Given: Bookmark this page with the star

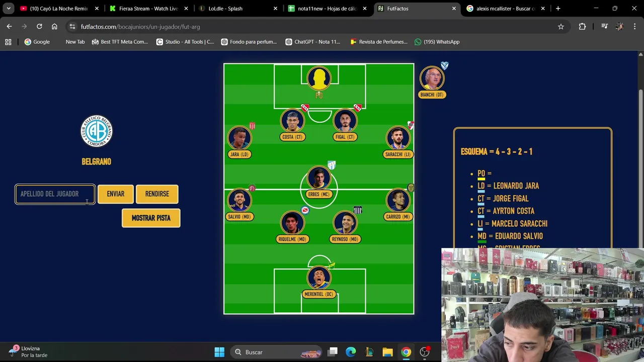Looking at the screenshot, I should (561, 27).
